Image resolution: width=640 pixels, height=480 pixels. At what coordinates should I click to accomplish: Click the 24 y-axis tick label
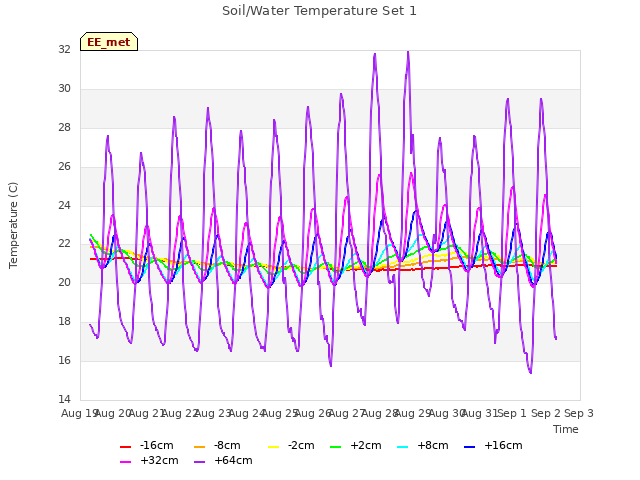pyautogui.click(x=64, y=205)
